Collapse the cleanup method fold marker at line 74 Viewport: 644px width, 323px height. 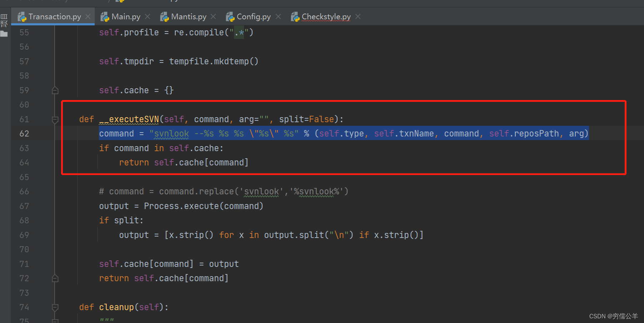point(55,307)
